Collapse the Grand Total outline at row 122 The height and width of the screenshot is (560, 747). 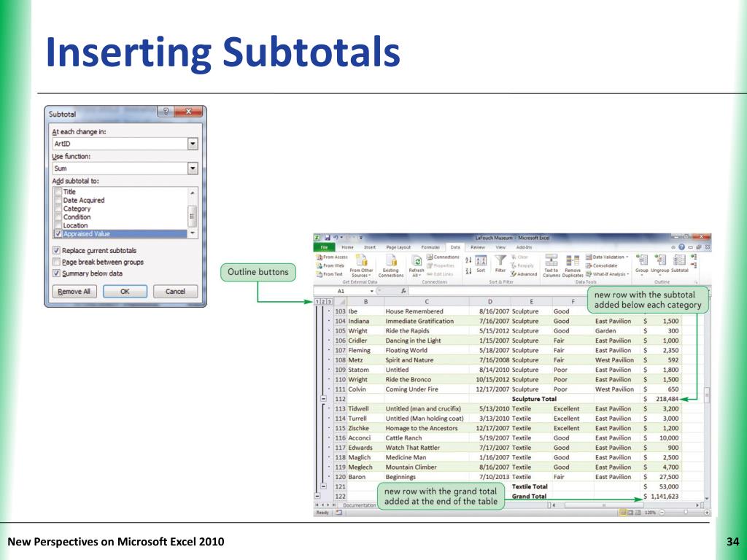coord(317,496)
